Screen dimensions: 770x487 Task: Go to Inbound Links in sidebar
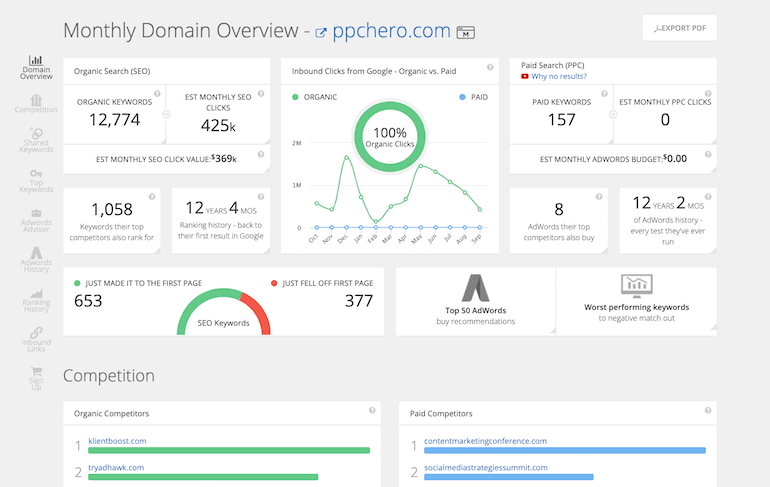click(x=36, y=339)
